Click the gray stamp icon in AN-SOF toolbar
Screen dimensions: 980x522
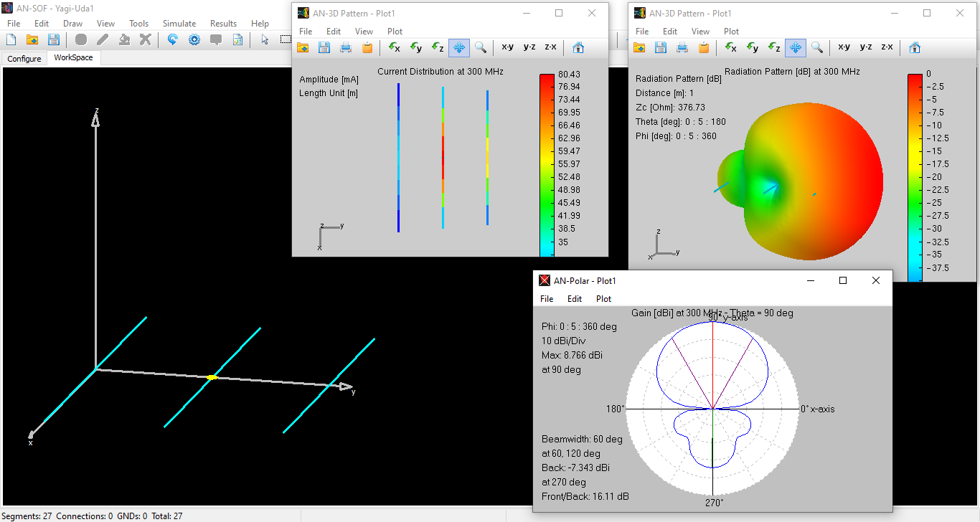point(124,39)
